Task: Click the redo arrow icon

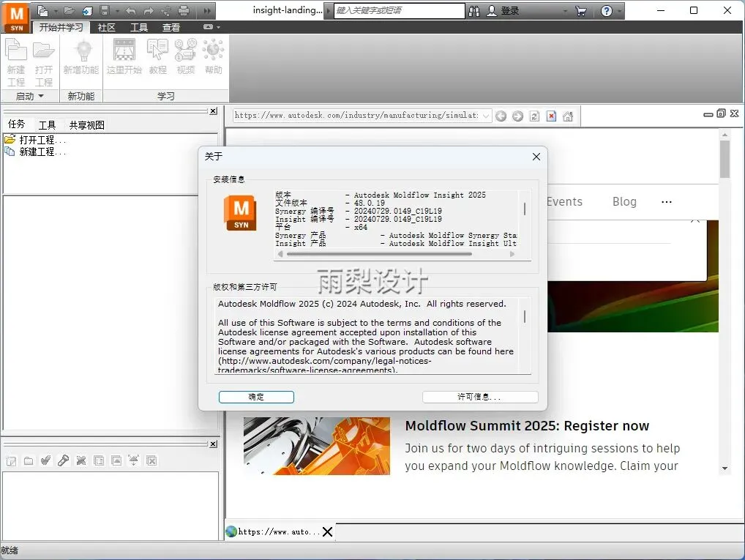Action: 149,11
